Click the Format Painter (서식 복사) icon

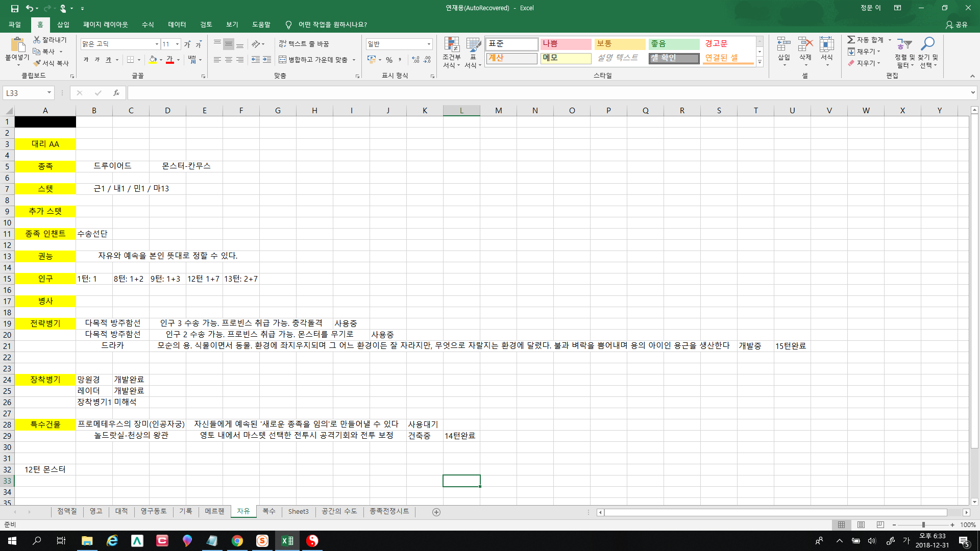(37, 63)
